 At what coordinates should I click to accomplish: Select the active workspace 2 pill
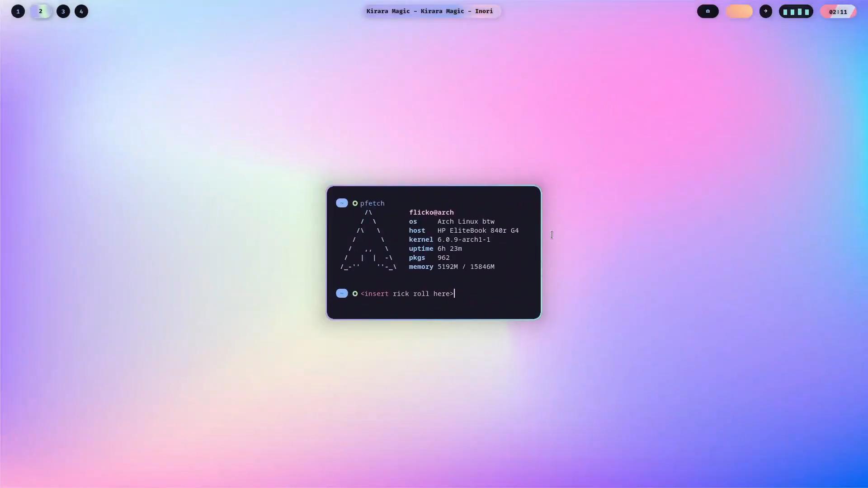(41, 11)
